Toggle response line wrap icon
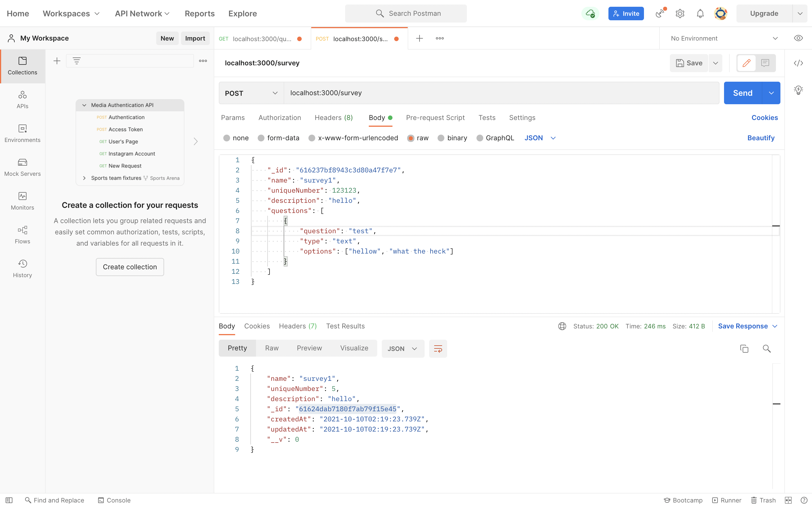Viewport: 812px width, 507px height. click(438, 349)
